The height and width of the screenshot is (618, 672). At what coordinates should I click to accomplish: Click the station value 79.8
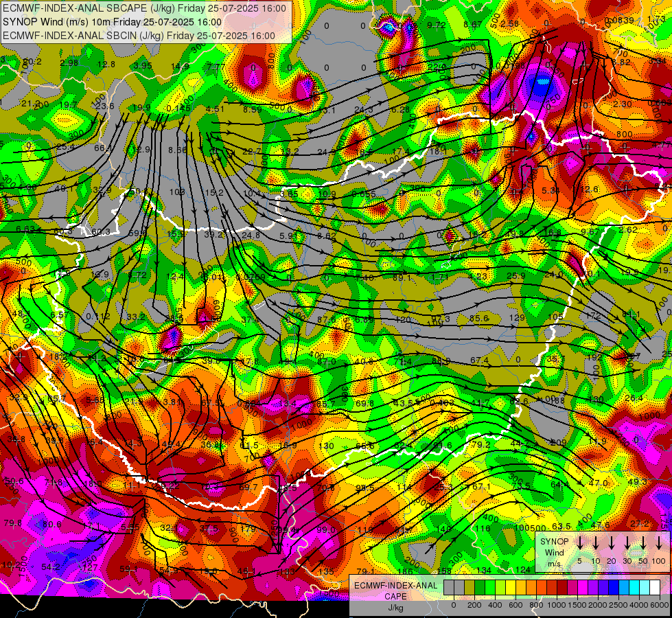pos(12,523)
